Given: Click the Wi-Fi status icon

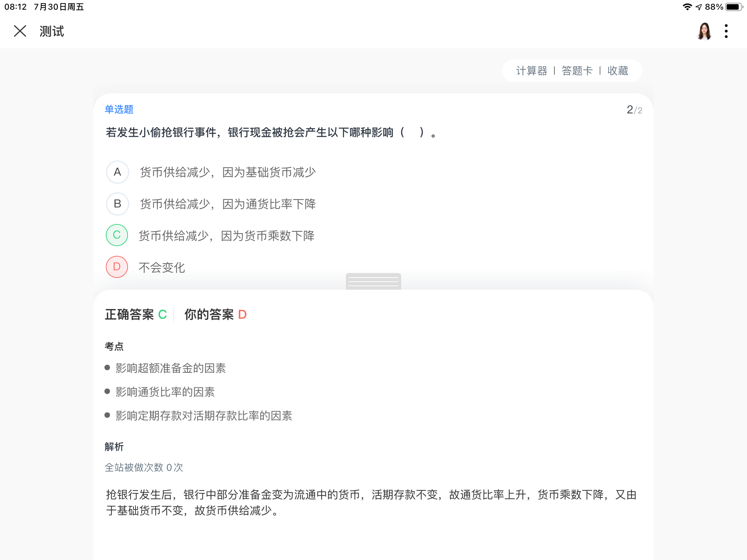Looking at the screenshot, I should point(687,7).
